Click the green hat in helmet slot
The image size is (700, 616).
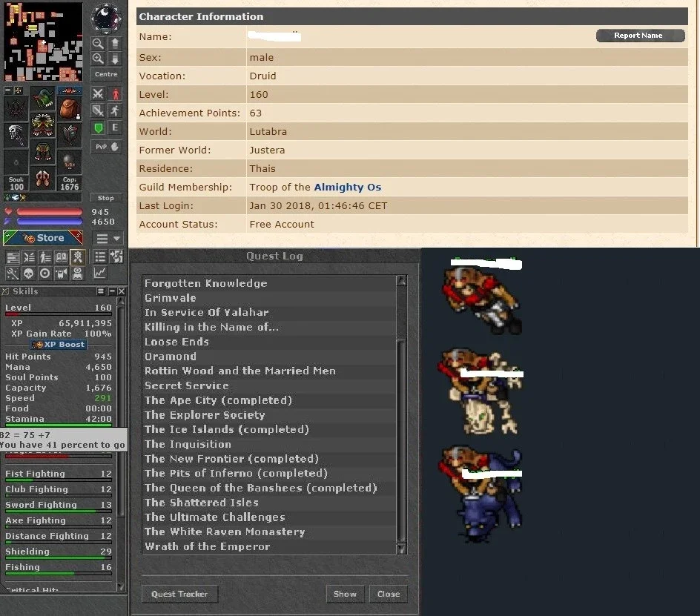pos(43,98)
